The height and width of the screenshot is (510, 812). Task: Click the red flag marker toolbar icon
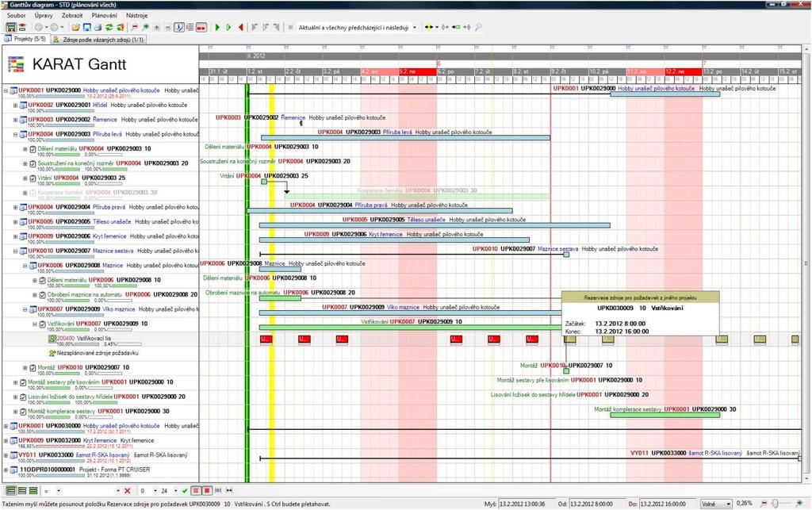(x=135, y=27)
